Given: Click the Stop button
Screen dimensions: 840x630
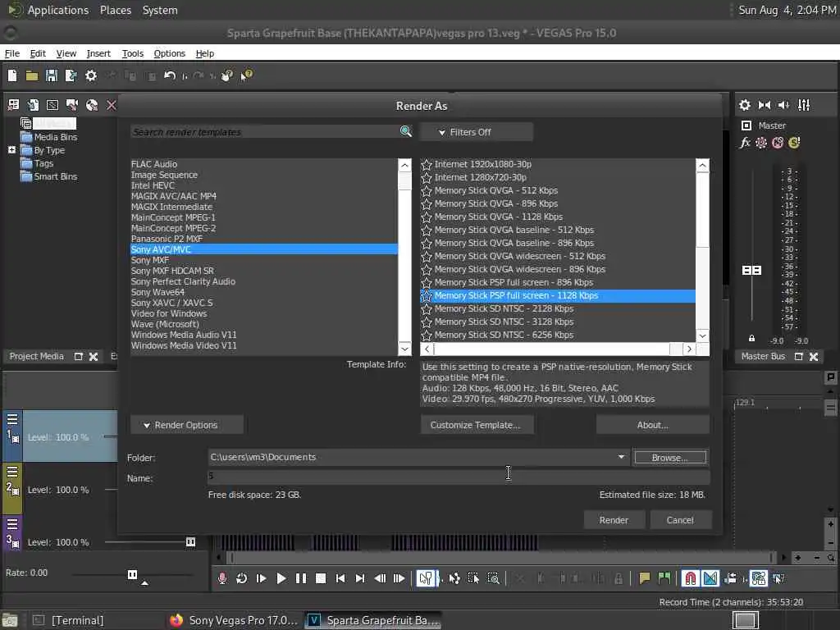Looking at the screenshot, I should tap(321, 578).
